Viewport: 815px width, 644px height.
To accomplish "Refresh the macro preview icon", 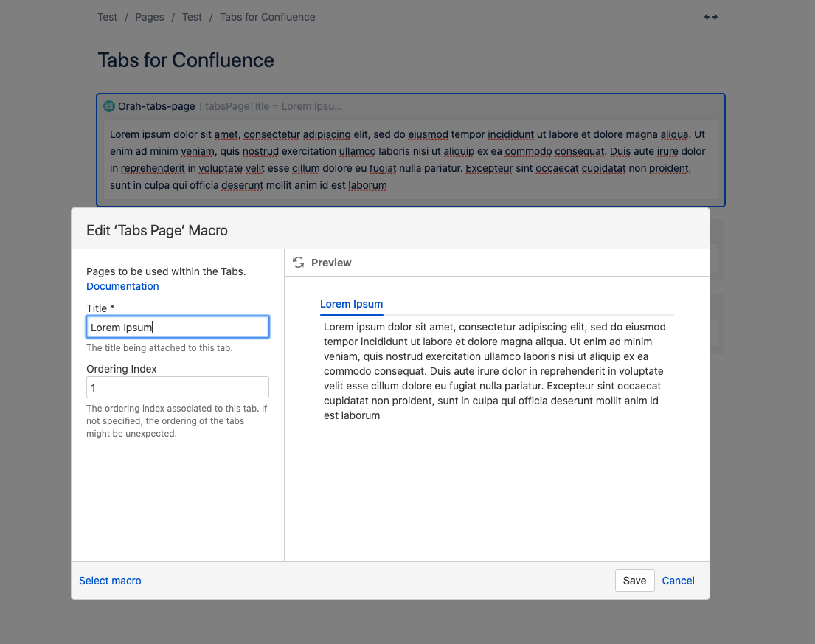I will tap(299, 263).
